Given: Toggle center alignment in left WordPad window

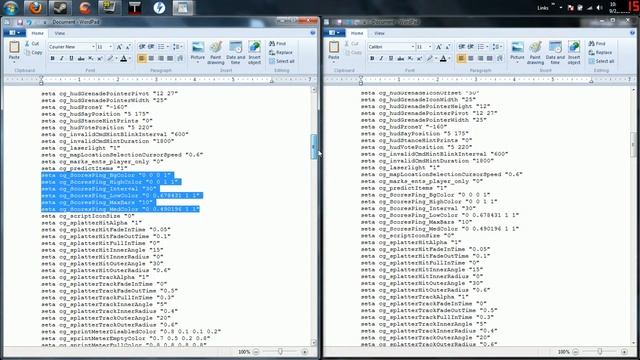Looking at the screenshot, I should tap(151, 59).
